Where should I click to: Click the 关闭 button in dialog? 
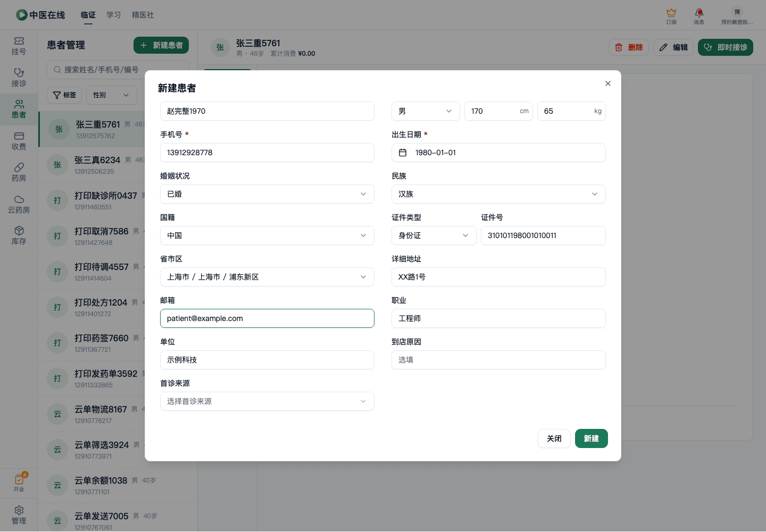(554, 438)
